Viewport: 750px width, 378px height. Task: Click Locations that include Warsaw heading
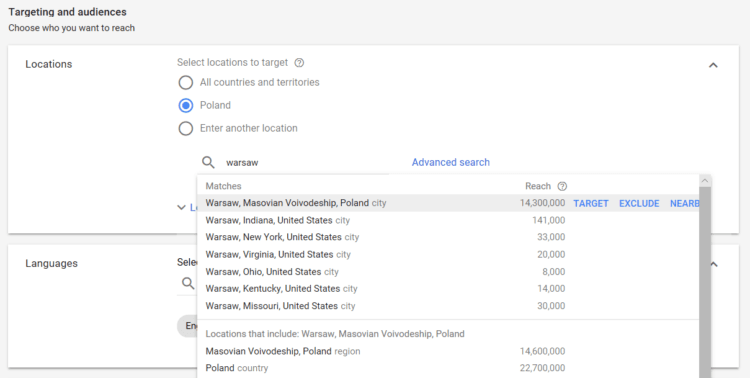pos(335,334)
